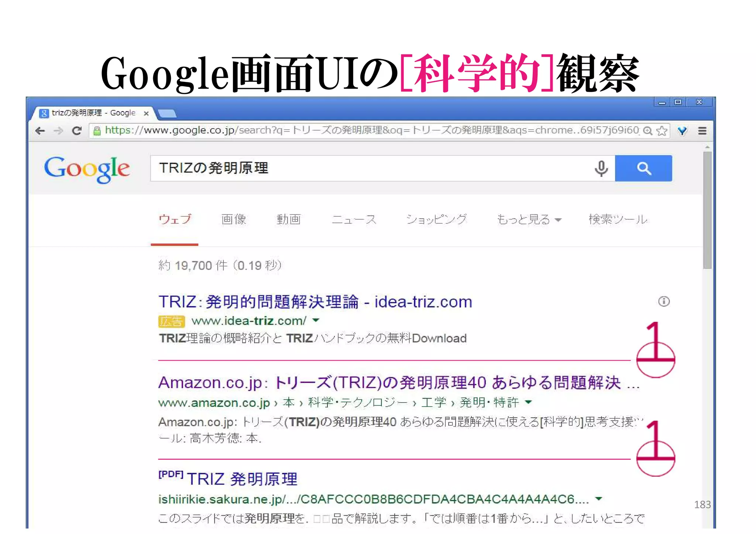Click the green padlock security icon

[x=97, y=131]
